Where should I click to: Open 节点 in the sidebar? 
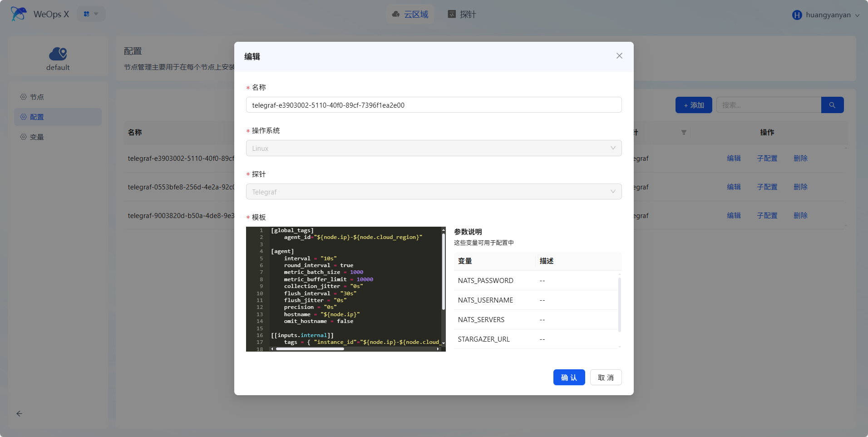[x=58, y=97]
